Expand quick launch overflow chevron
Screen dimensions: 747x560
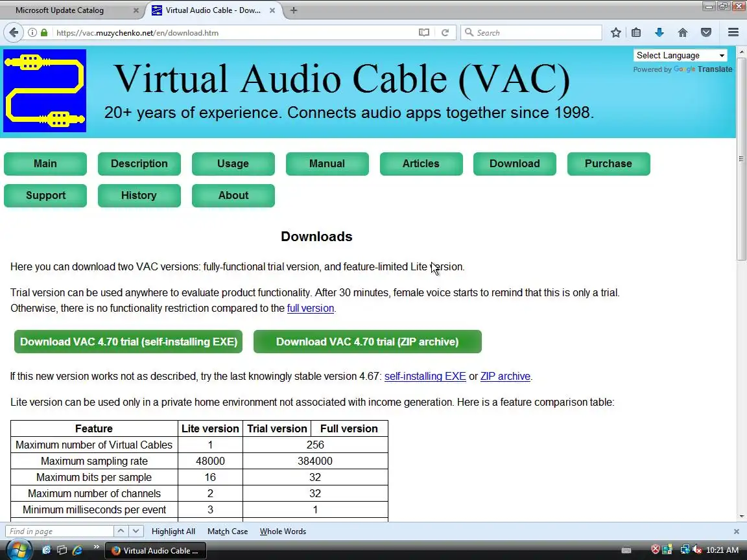pyautogui.click(x=96, y=546)
